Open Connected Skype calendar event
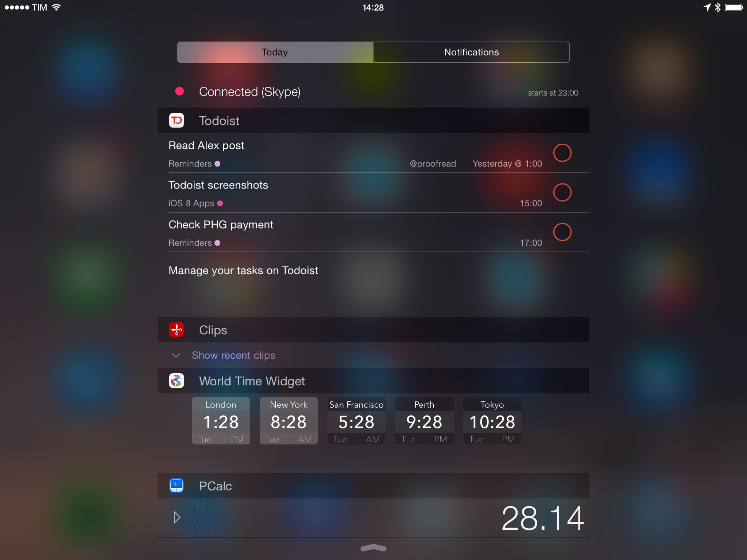The image size is (747, 560). click(373, 91)
